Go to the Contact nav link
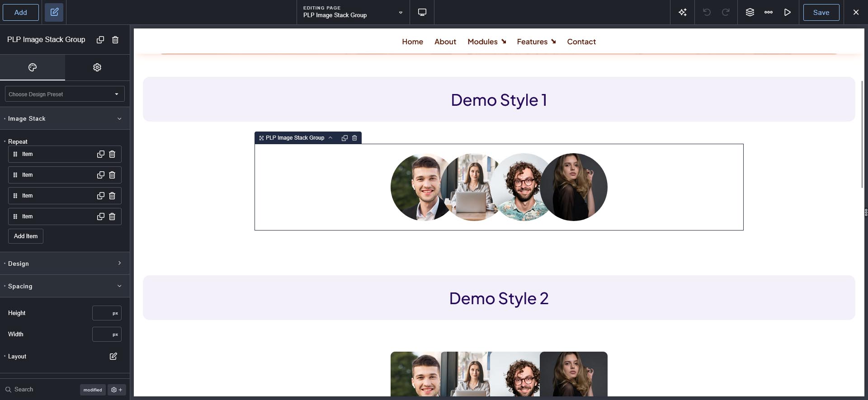The image size is (868, 400). tap(581, 42)
